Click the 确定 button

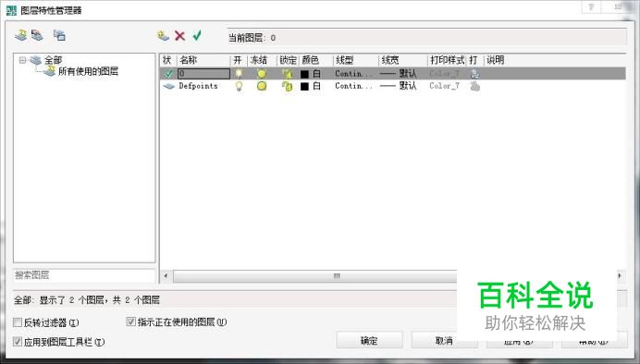[x=369, y=340]
